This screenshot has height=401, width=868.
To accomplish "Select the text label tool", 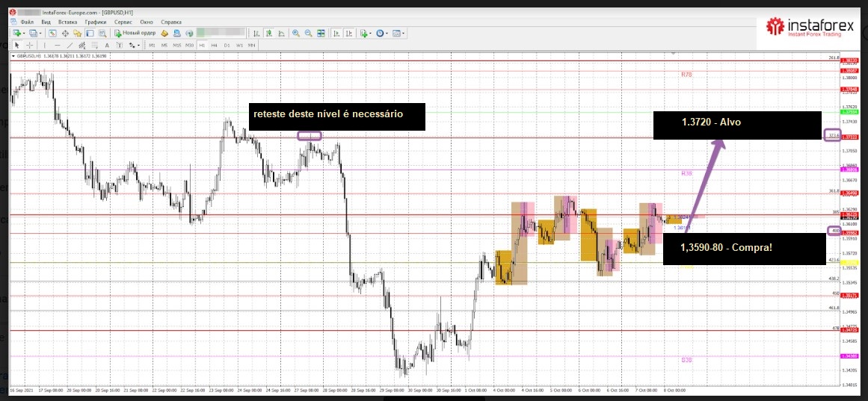I will [107, 46].
